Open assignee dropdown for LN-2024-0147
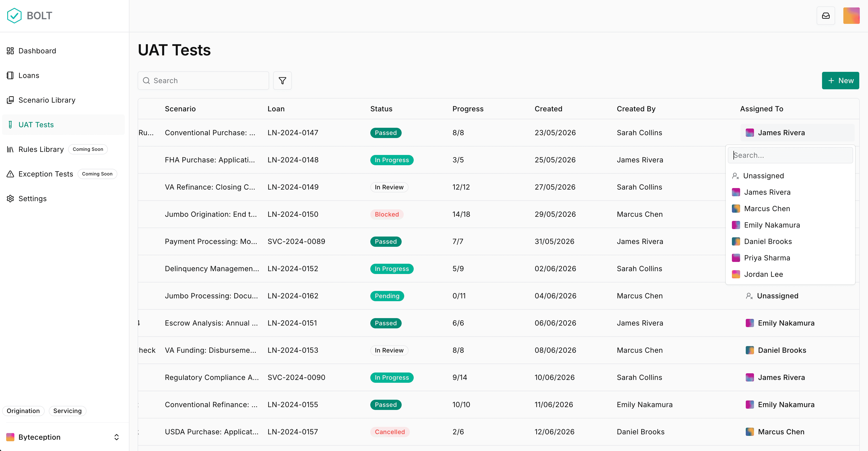 [x=797, y=133]
